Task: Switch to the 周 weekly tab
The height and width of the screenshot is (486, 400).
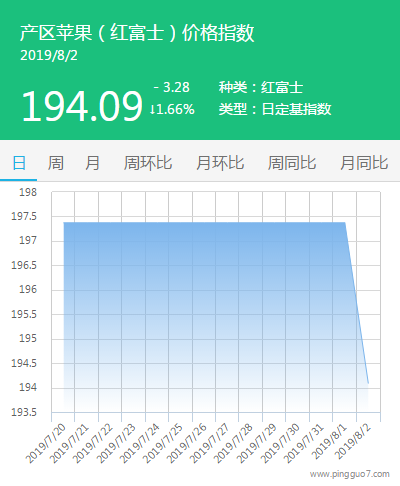Action: 55,163
